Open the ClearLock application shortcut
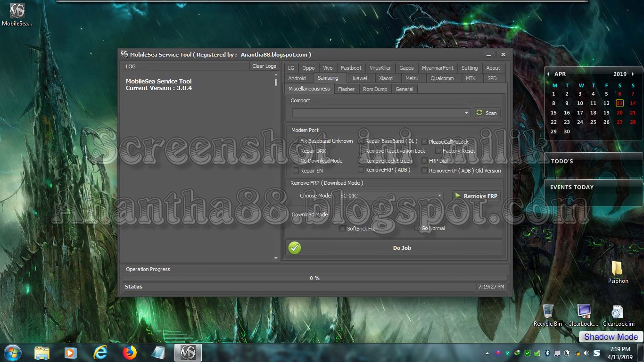This screenshot has height=362, width=644. coord(583,315)
